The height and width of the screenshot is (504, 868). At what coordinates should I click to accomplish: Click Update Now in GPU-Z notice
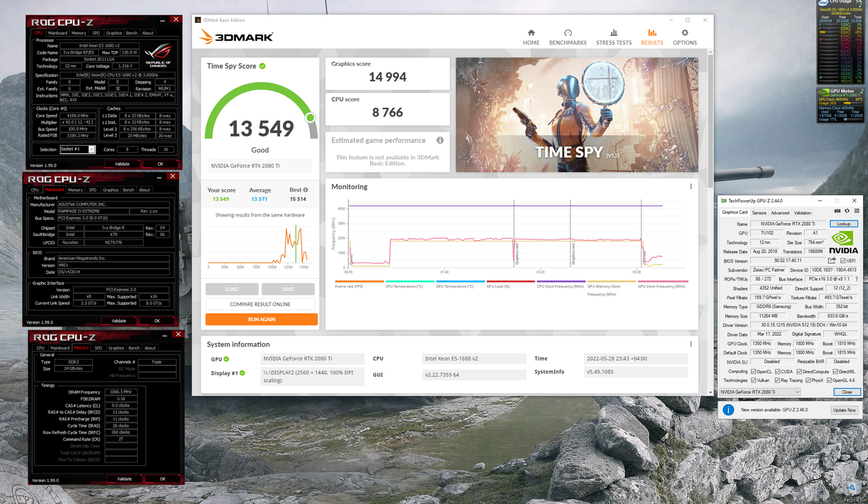(844, 410)
